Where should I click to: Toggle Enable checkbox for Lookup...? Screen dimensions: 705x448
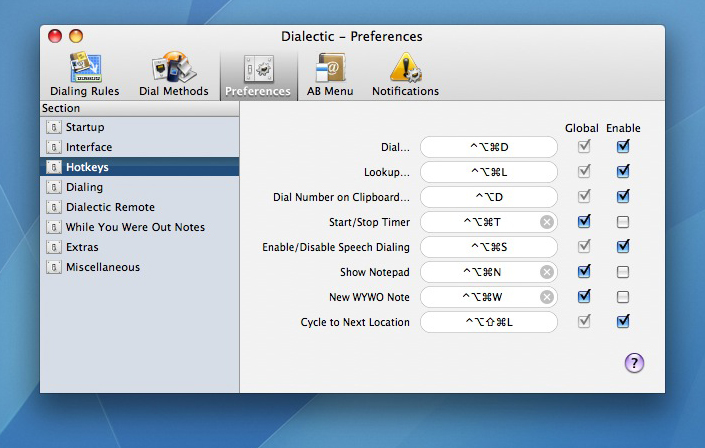pos(623,172)
